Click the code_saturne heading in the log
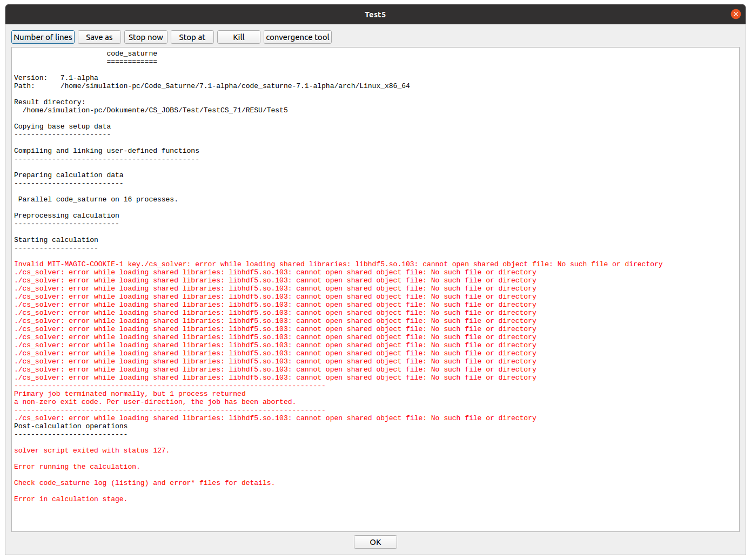The width and height of the screenshot is (751, 560). [132, 53]
